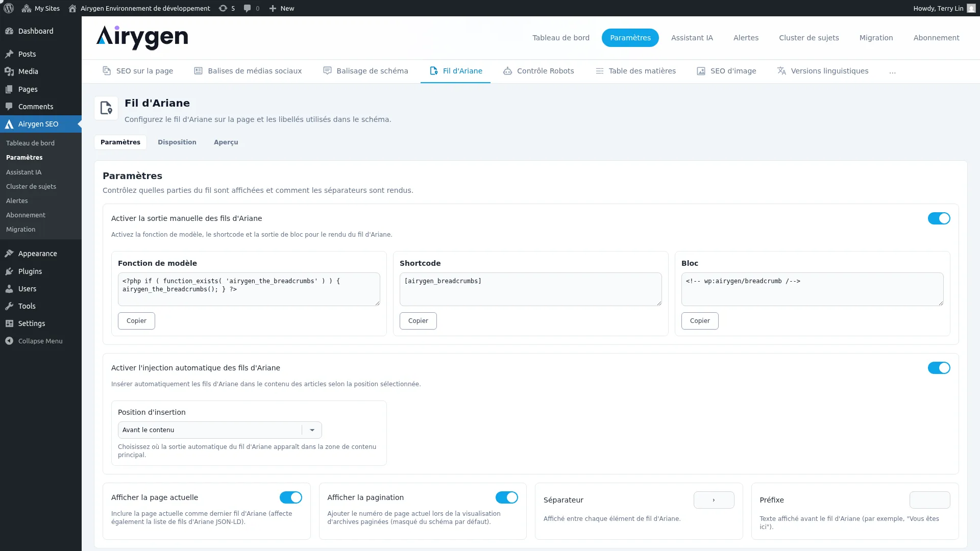Click the Appearance paintbrush icon
This screenshot has height=551, width=980.
pos(9,254)
